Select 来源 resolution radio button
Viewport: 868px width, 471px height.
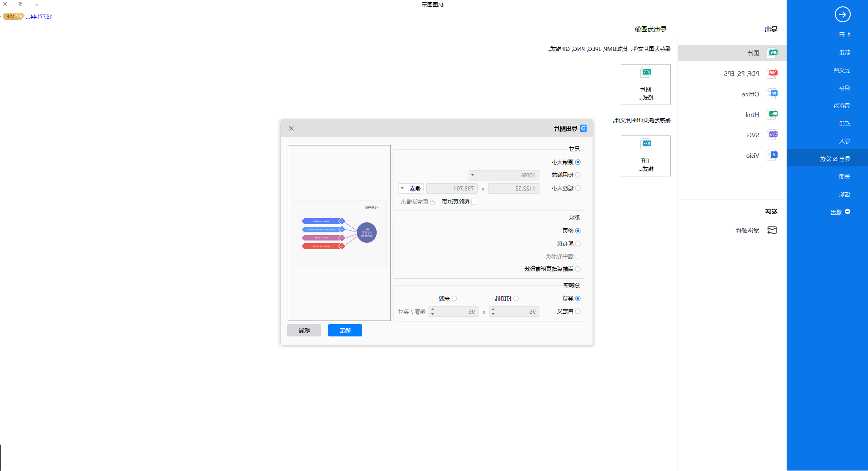[454, 299]
